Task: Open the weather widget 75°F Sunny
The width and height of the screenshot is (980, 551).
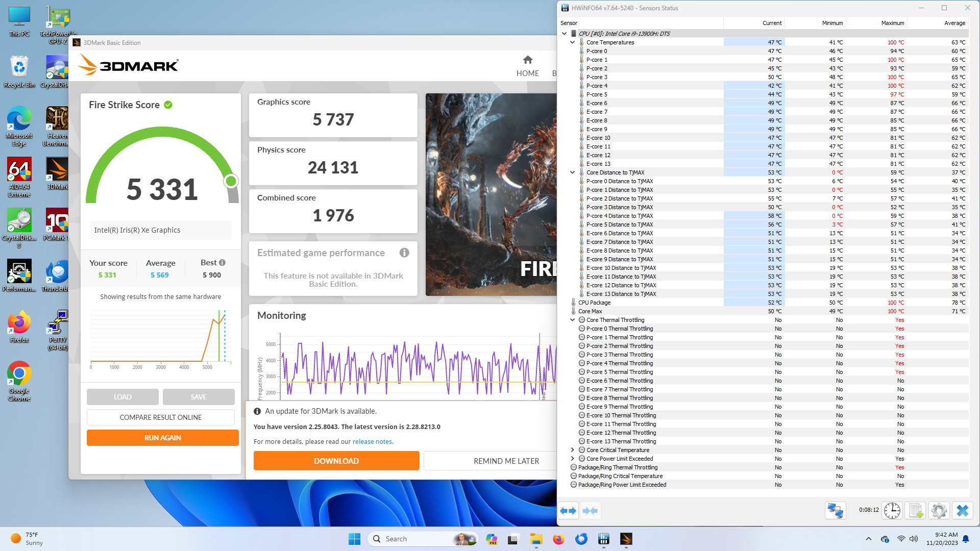Action: pyautogui.click(x=27, y=539)
